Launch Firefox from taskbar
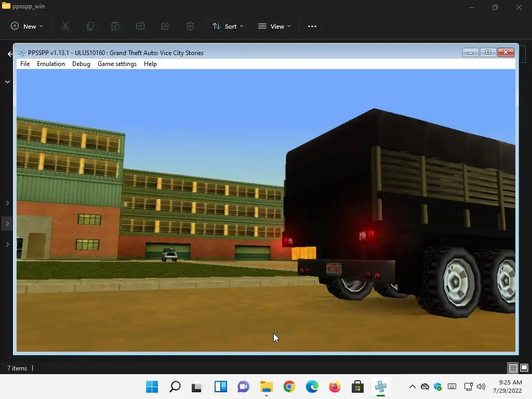This screenshot has width=532, height=399. pyautogui.click(x=335, y=387)
